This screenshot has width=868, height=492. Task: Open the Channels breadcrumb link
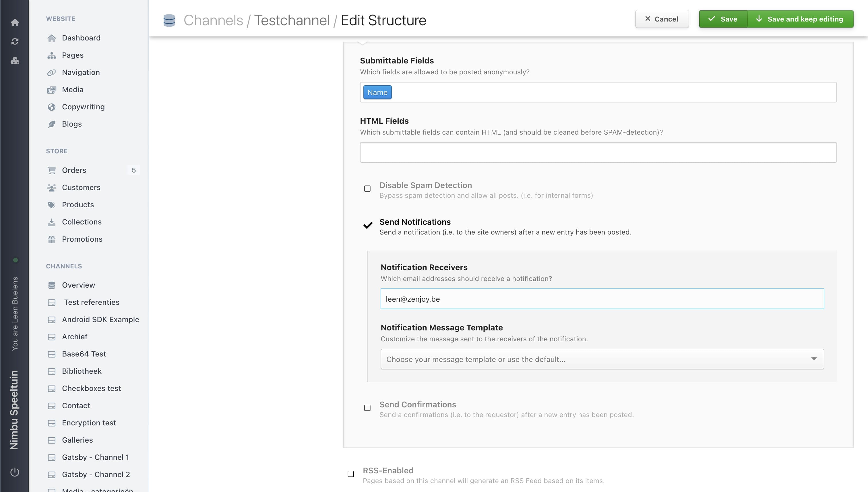coord(213,20)
